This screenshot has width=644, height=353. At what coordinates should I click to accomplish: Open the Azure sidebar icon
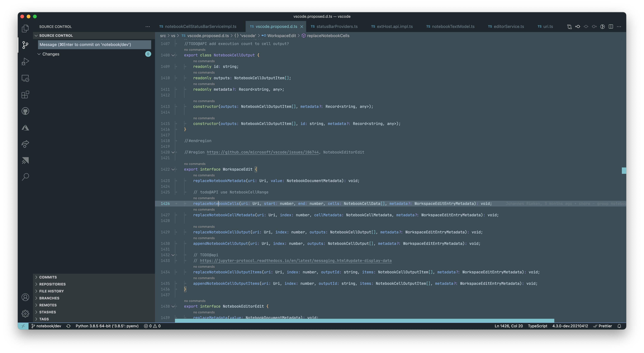[25, 128]
